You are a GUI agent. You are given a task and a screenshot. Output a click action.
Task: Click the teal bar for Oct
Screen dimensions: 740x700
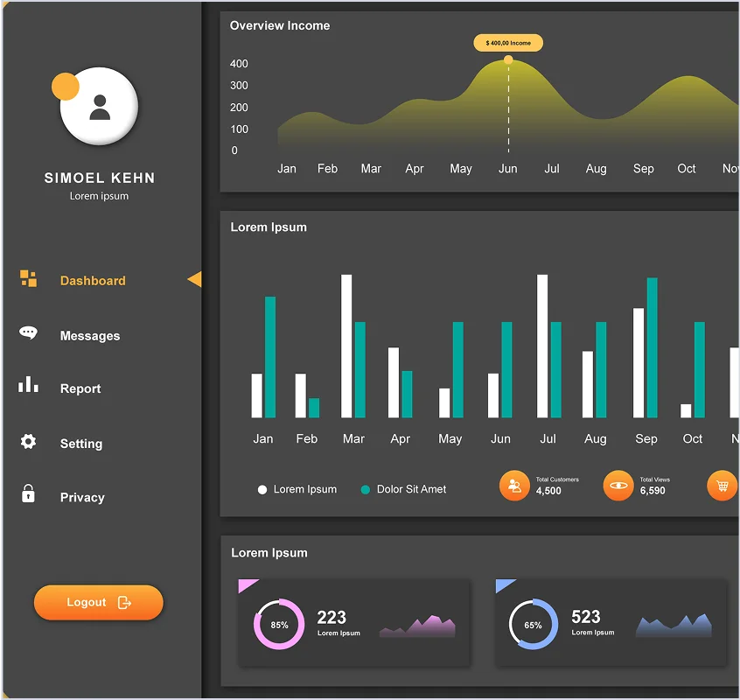[x=700, y=369]
